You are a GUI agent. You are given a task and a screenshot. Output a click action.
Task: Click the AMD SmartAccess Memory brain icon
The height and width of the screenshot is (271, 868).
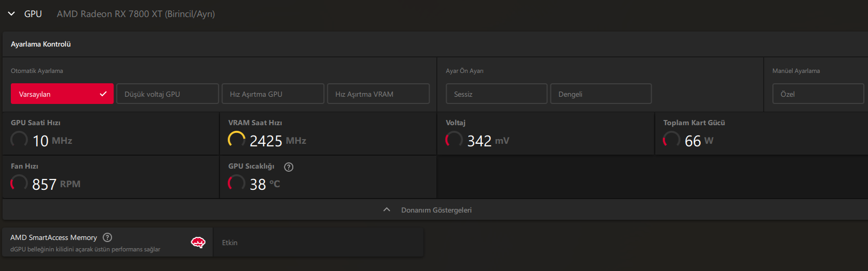click(198, 242)
